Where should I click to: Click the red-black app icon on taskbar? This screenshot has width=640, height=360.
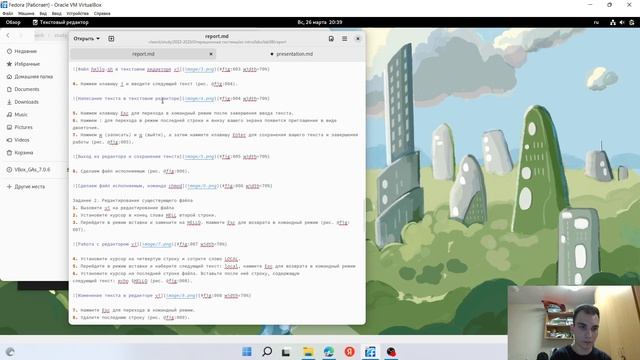point(391,351)
